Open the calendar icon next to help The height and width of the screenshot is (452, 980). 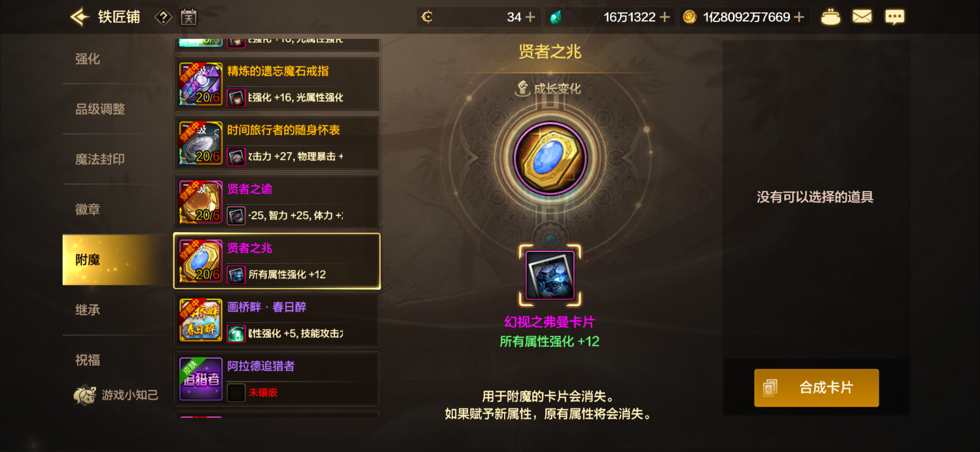(x=188, y=17)
